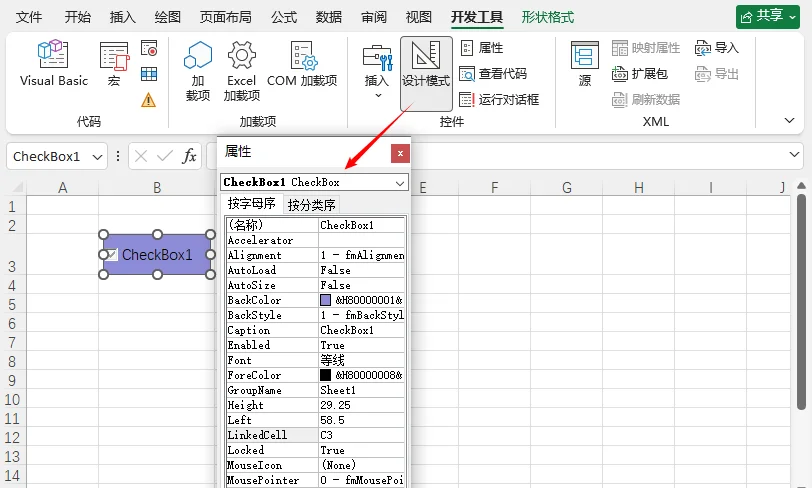Select column F header
812x488 pixels.
pos(495,188)
